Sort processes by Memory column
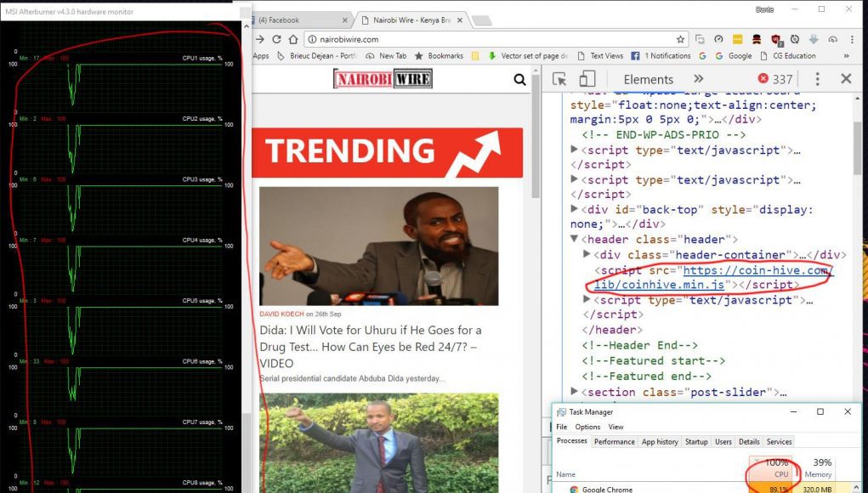Viewport: 868px width, 493px height. tap(818, 468)
